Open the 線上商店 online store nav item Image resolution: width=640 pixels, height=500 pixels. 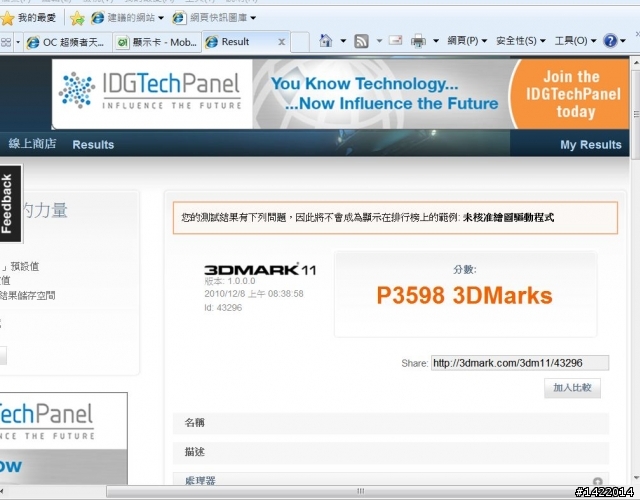click(32, 144)
